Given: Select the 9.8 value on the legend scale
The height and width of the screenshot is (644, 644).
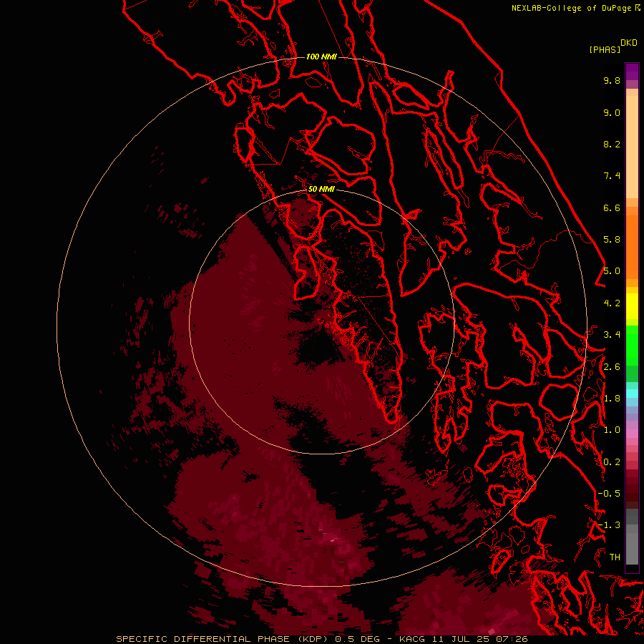Looking at the screenshot, I should click(612, 80).
